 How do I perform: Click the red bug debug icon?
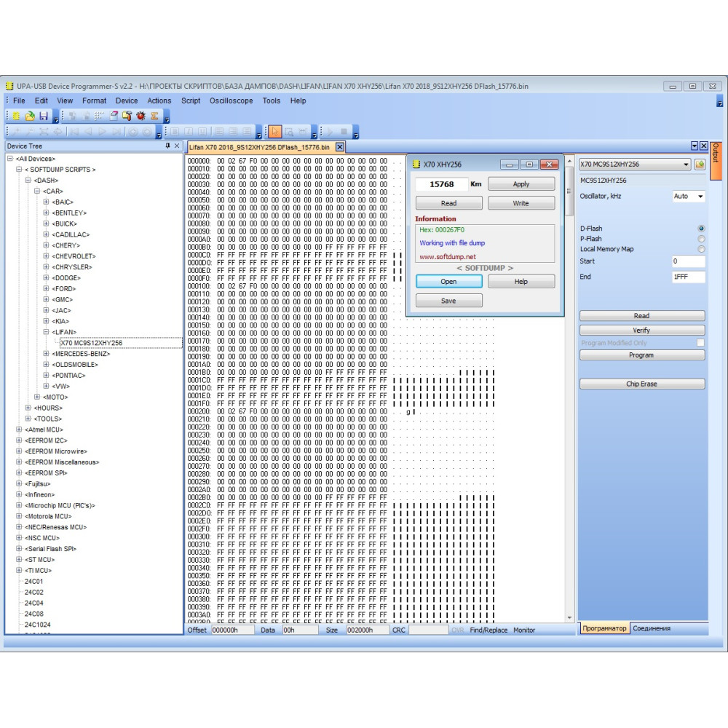tap(141, 116)
